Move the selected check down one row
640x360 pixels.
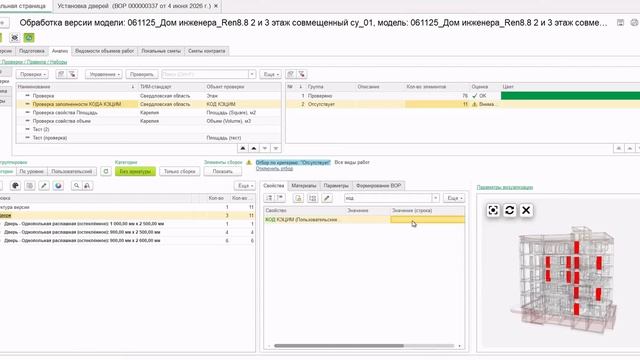(265, 149)
